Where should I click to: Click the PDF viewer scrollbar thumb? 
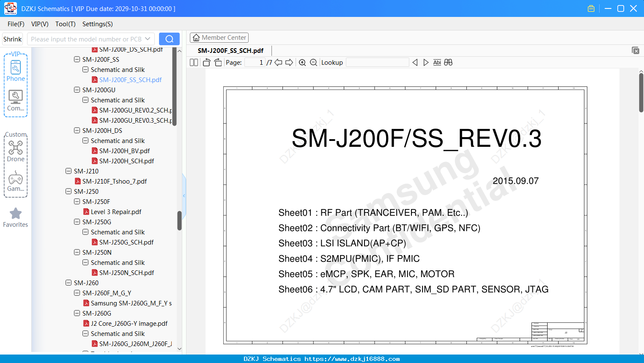coord(641,93)
